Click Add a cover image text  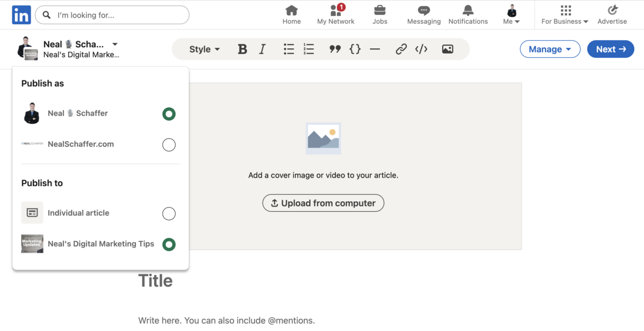pyautogui.click(x=323, y=175)
